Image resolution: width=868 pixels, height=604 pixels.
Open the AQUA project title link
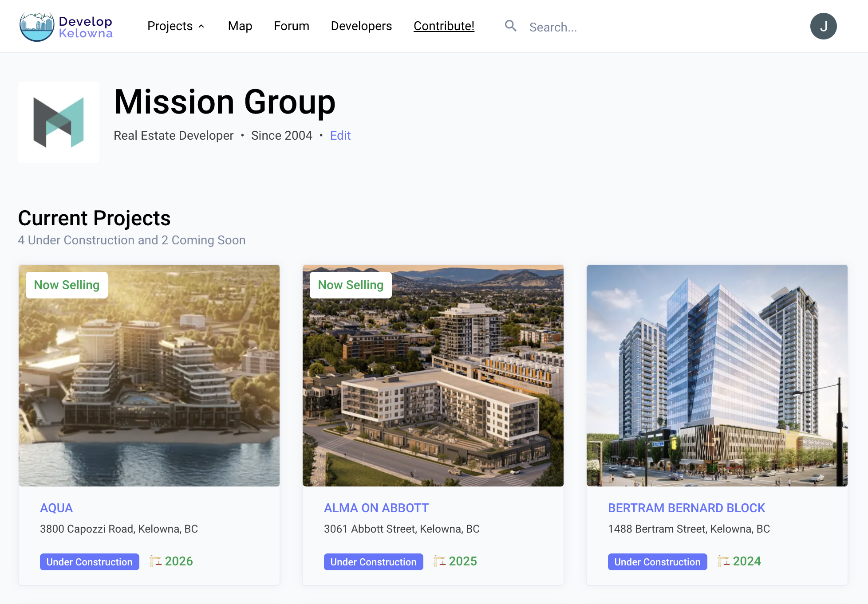pyautogui.click(x=56, y=508)
